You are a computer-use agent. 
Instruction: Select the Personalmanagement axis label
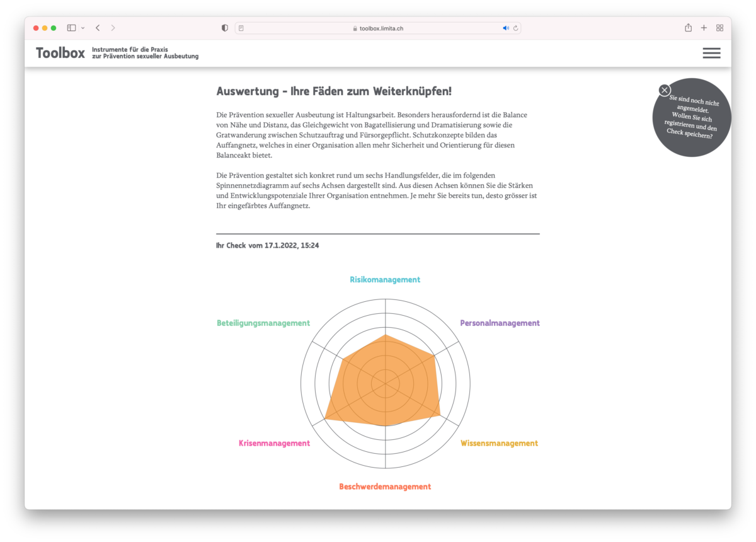500,323
